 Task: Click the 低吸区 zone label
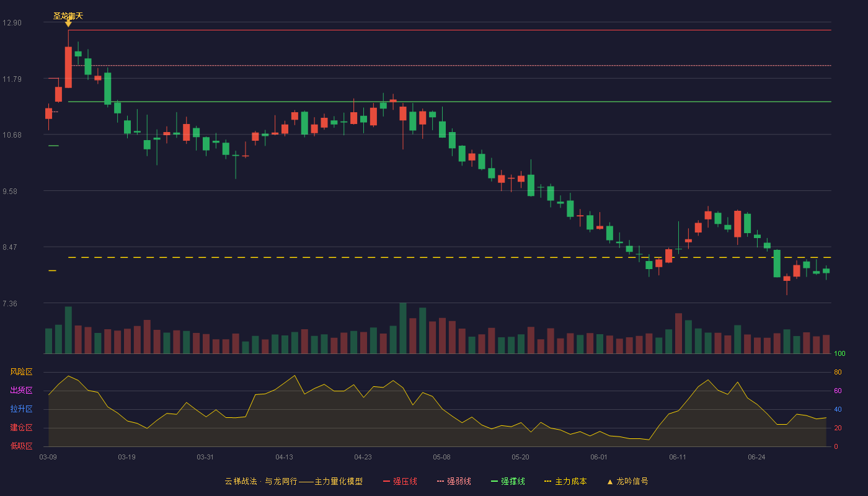[21, 446]
